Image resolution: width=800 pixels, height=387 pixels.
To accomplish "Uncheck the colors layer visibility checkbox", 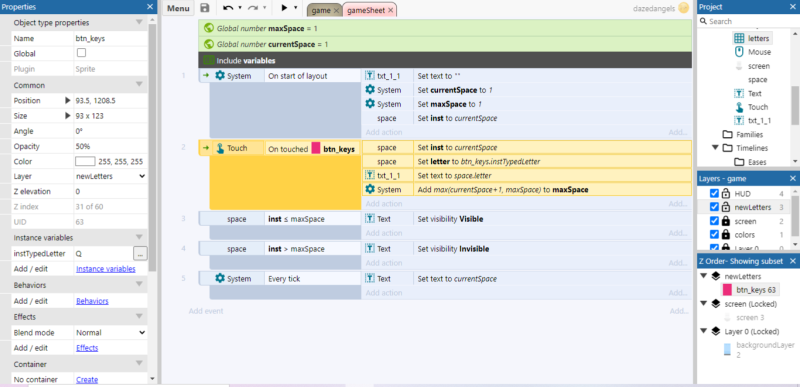I will click(714, 235).
